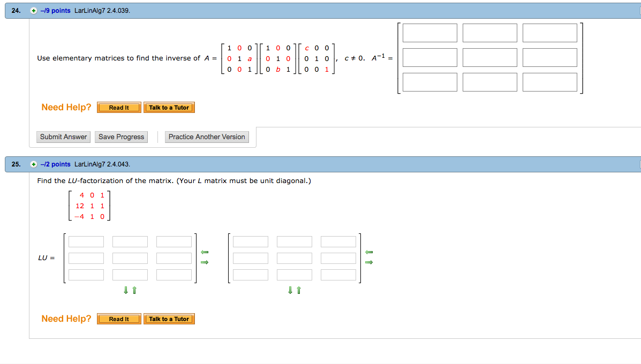Click the first entry box of the LU matrix

tap(86, 241)
